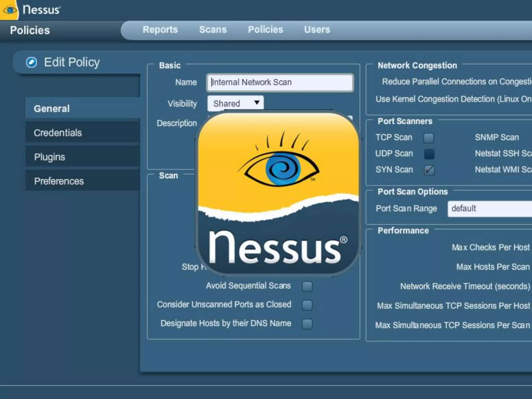Open the Plugins section
Viewport: 532px width, 399px height.
click(x=49, y=157)
